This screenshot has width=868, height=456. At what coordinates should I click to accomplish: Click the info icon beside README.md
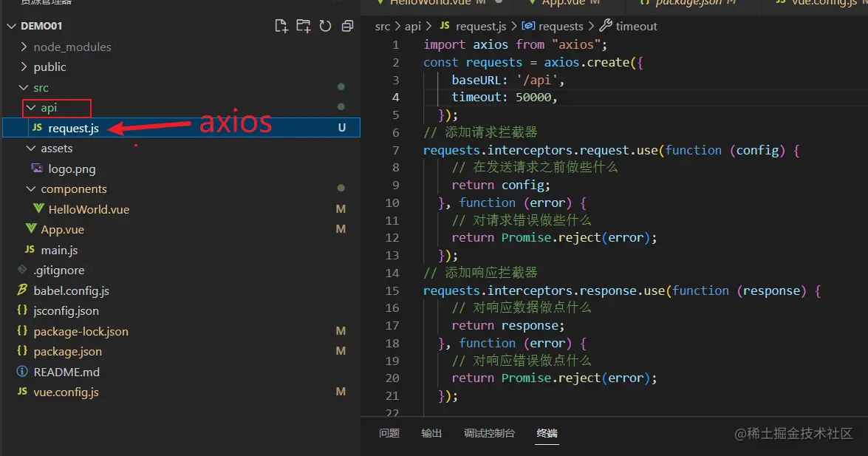pyautogui.click(x=22, y=371)
